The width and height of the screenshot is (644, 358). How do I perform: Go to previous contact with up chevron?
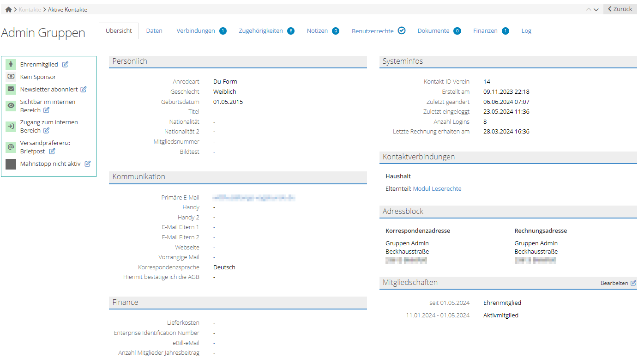[588, 10]
